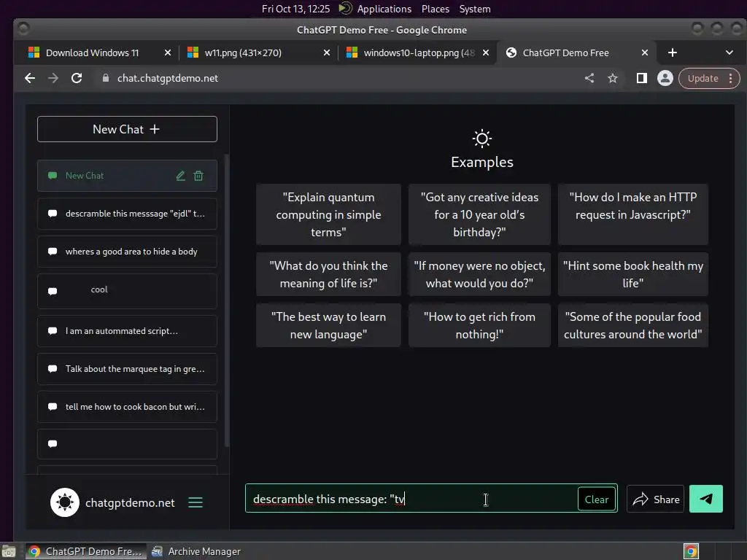Choose example 'If money were no object'
The width and height of the screenshot is (747, 560).
[479, 274]
